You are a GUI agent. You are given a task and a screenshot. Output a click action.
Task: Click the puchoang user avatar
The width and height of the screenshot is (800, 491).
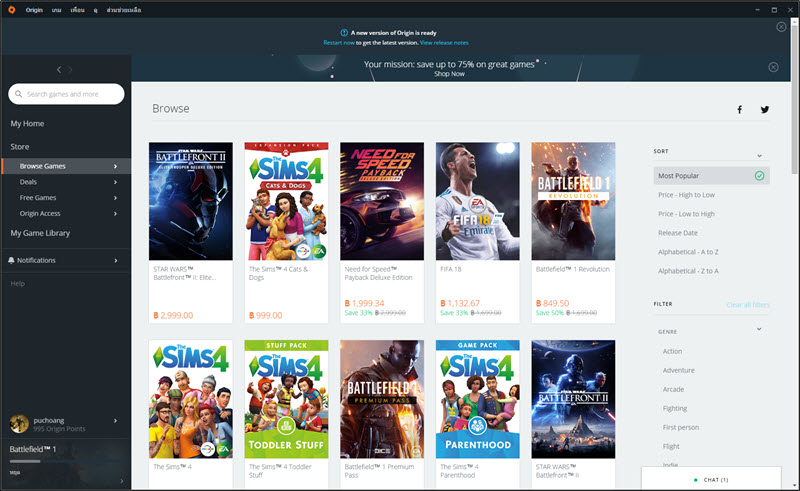pyautogui.click(x=19, y=424)
